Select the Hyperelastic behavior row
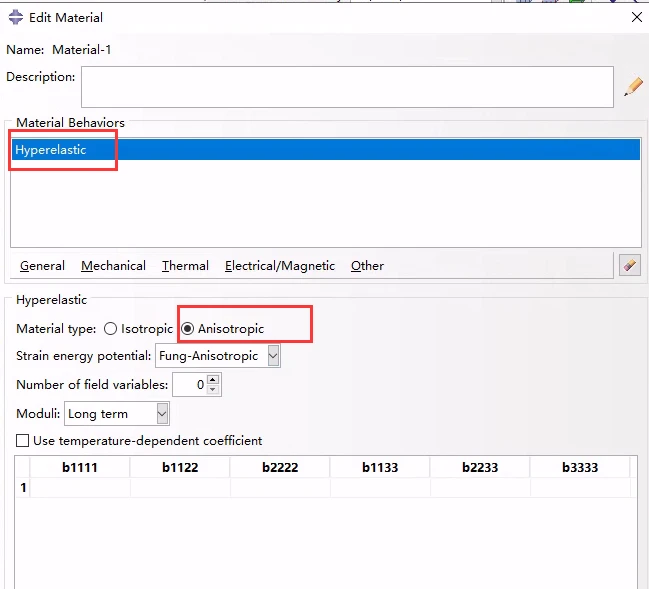The width and height of the screenshot is (649, 589). point(326,149)
